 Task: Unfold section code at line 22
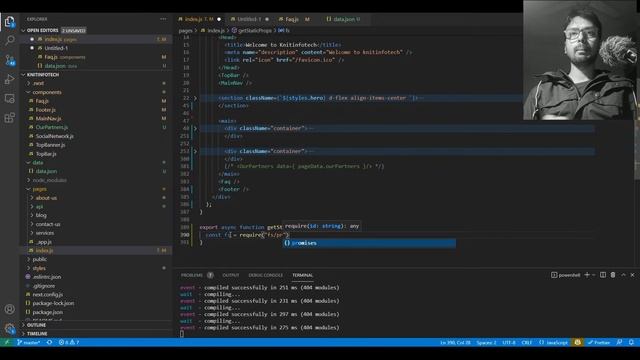[x=195, y=98]
